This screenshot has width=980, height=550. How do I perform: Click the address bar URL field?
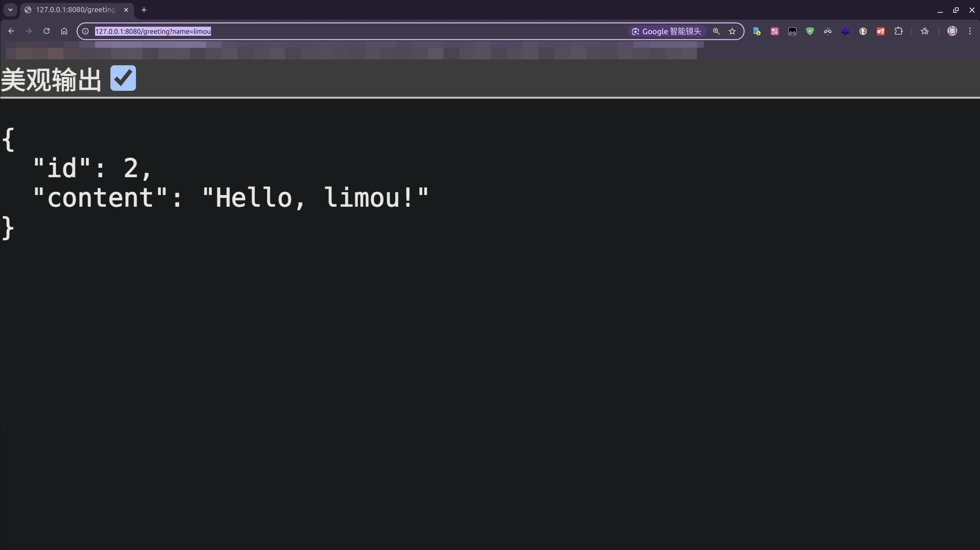[354, 31]
